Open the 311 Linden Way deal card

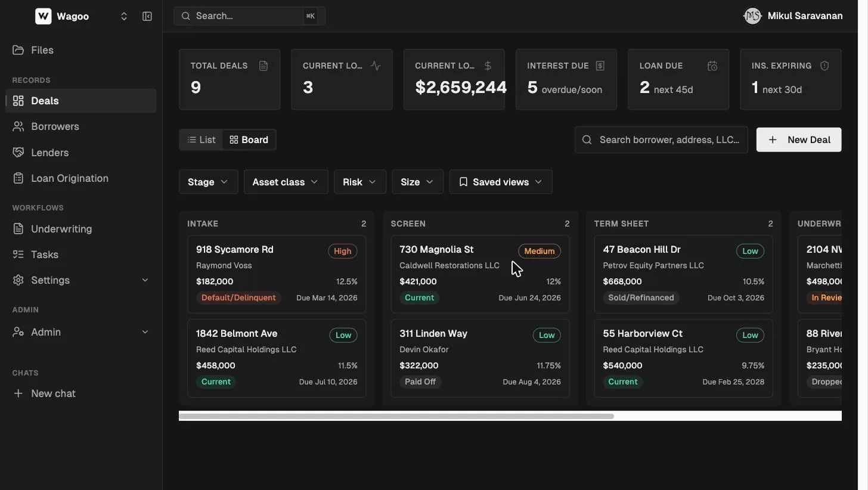point(480,358)
